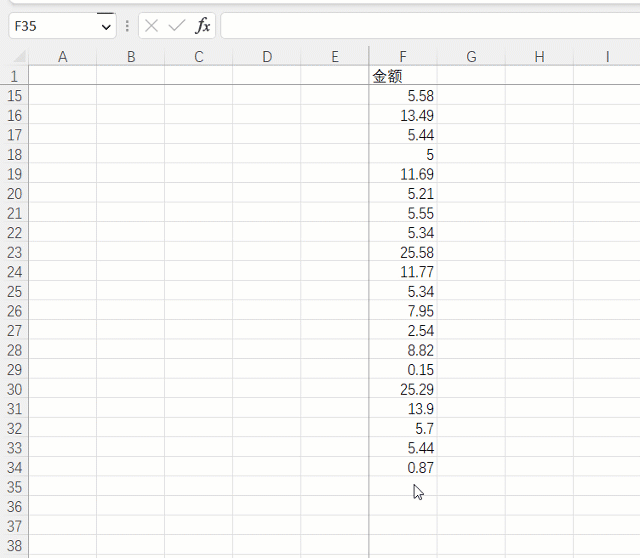Select column A header

pyautogui.click(x=62, y=57)
